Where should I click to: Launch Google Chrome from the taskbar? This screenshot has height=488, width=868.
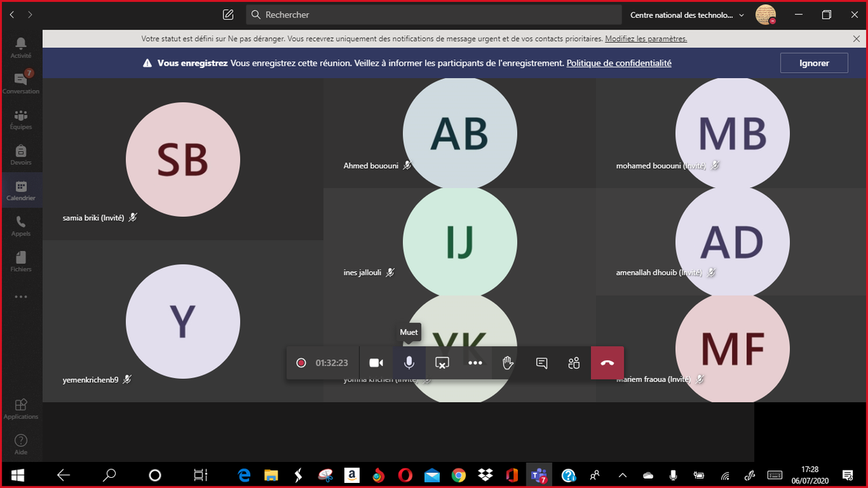tap(459, 475)
